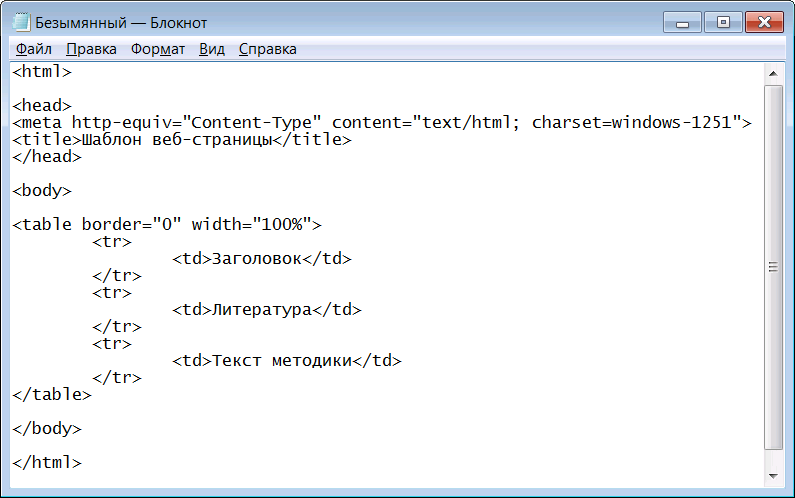Place cursor after the opening html tag

pyautogui.click(x=72, y=72)
